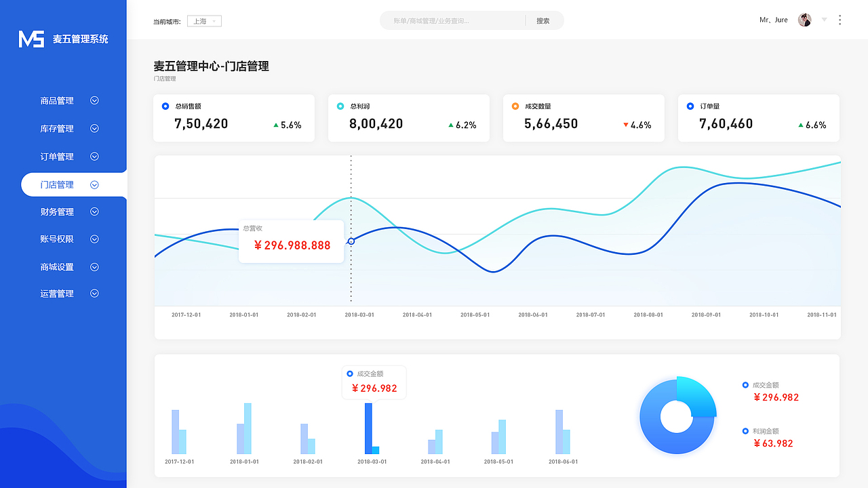Screen dimensions: 868x488
Task: Expand chevron beside 商品管理
Action: (x=95, y=100)
